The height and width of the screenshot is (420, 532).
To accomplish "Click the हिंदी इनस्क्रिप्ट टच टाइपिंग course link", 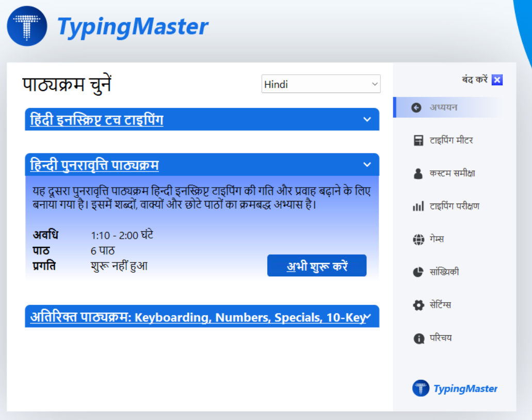I will [96, 120].
